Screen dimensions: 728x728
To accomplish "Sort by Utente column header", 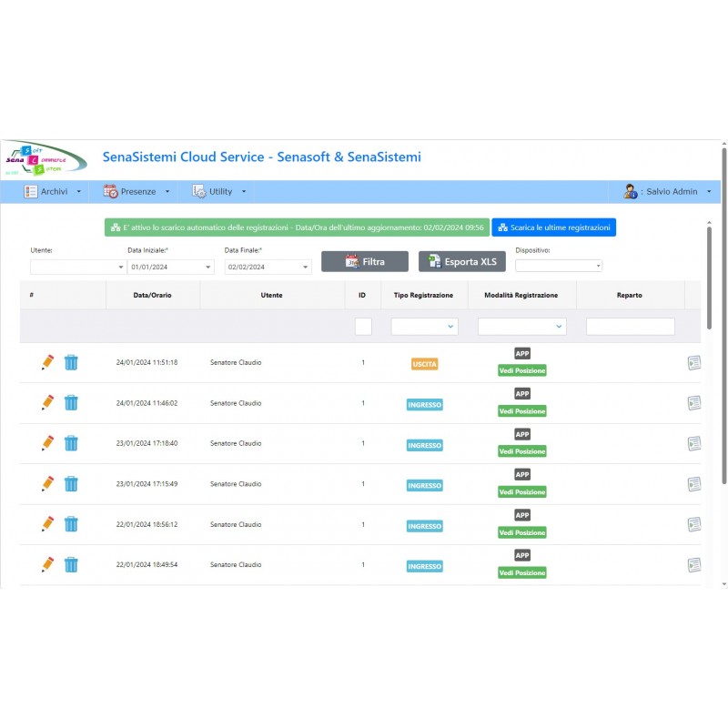I will [271, 295].
